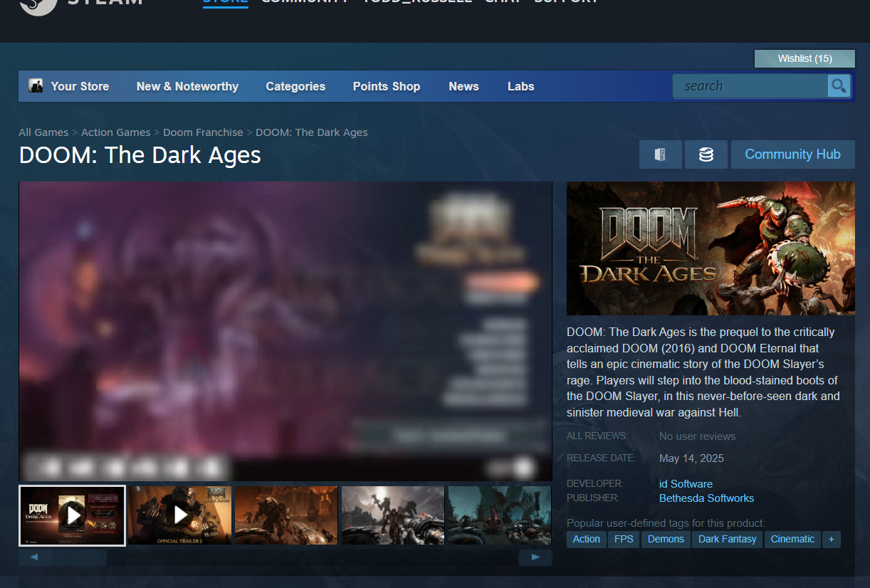Open developer id Software link
The image size is (870, 588).
tap(686, 484)
